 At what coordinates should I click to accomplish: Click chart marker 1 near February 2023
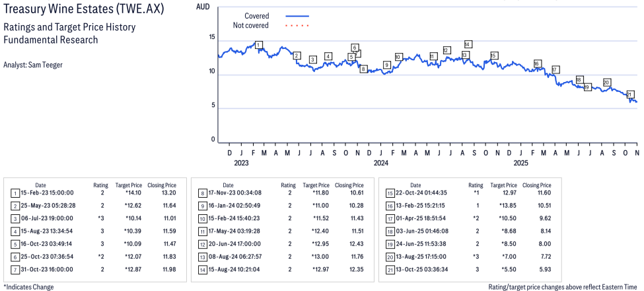pyautogui.click(x=259, y=45)
